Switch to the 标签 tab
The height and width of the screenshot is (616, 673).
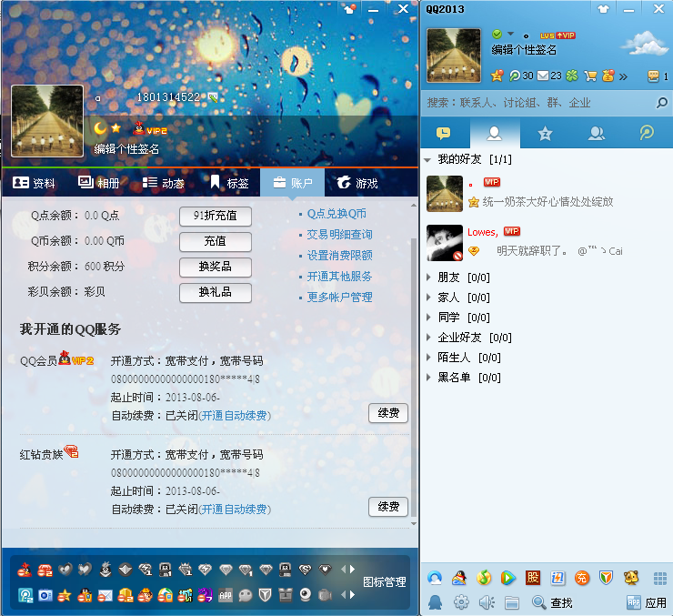[x=229, y=183]
